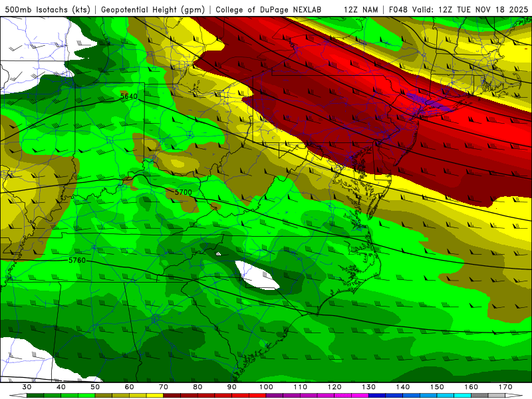Click the 5640 height contour label
Viewport: 532px width, 399px height.
[x=129, y=96]
